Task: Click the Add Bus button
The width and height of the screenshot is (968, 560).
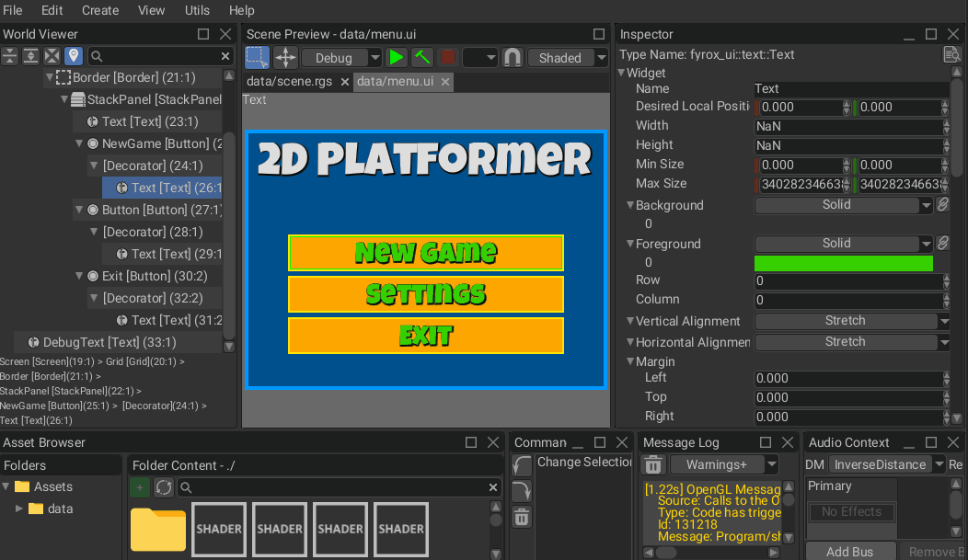Action: (849, 551)
